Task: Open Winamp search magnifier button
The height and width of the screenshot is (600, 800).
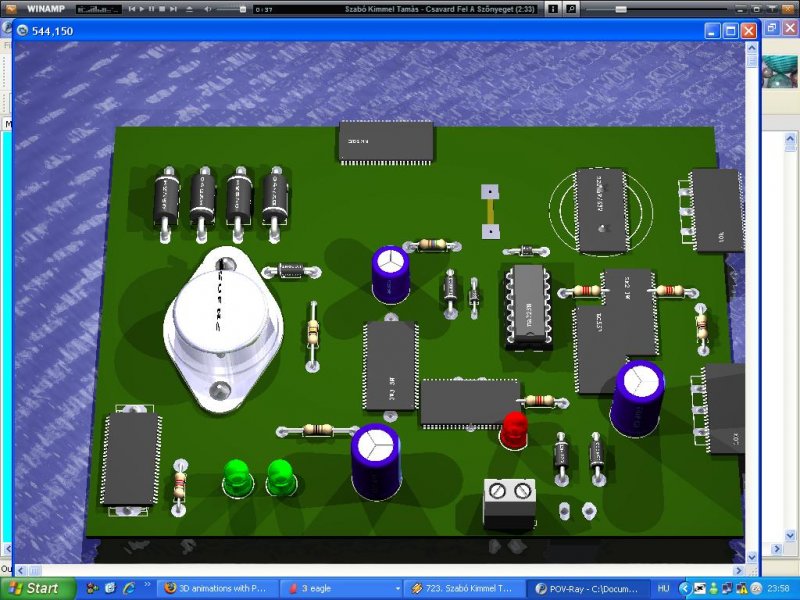Action: 571,9
